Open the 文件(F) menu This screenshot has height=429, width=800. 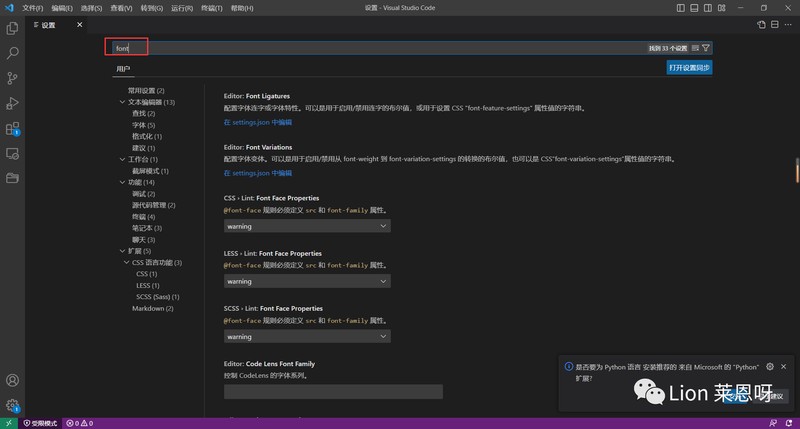click(33, 8)
